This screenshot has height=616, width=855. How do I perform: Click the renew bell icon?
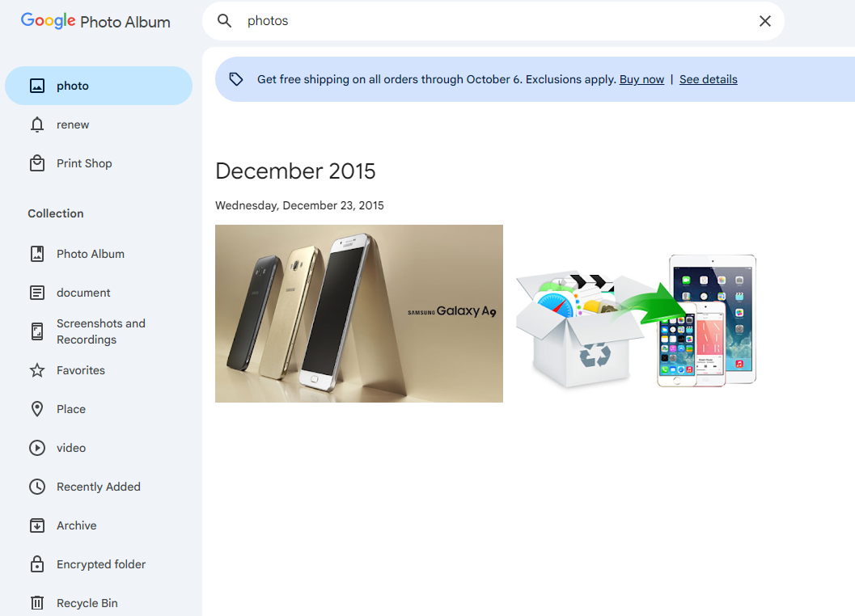tap(37, 124)
